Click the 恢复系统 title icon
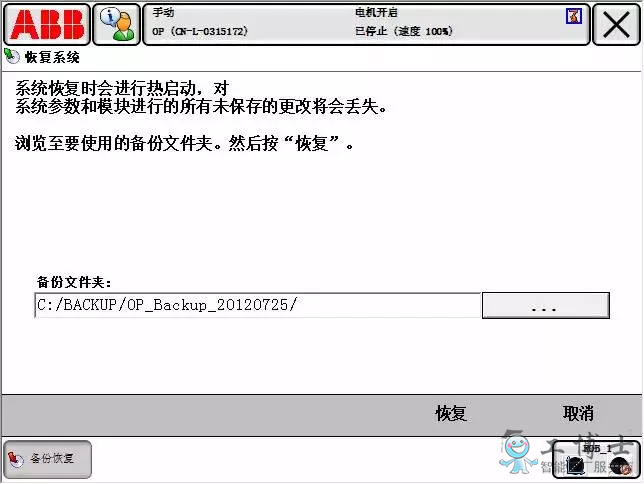The image size is (644, 484). click(12, 56)
